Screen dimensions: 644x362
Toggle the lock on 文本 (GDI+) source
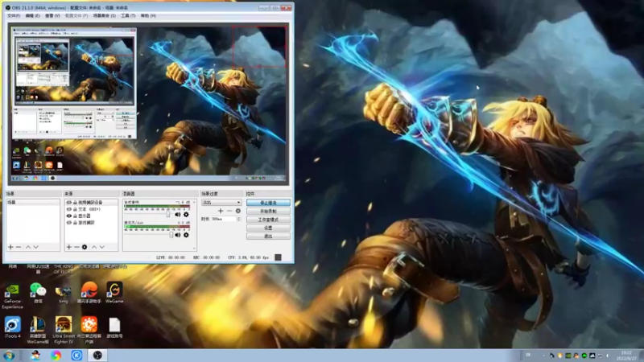(75, 209)
